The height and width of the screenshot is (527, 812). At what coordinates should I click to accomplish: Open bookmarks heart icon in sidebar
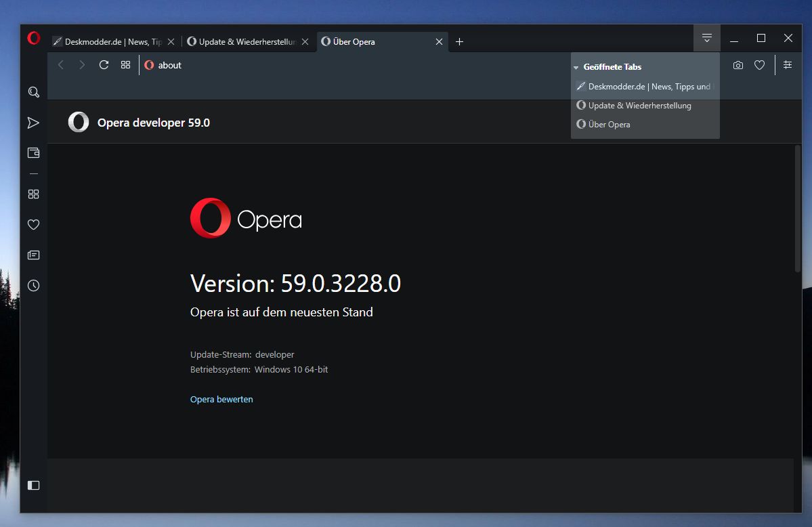point(33,224)
